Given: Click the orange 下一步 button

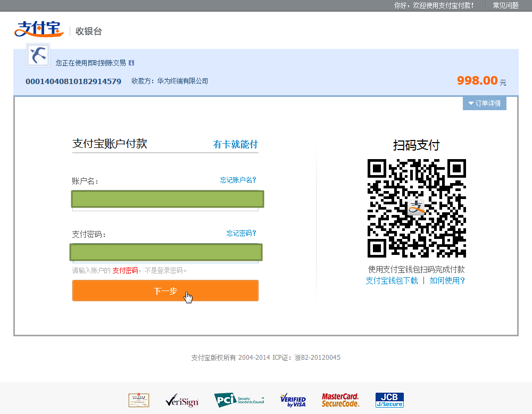Looking at the screenshot, I should click(165, 291).
